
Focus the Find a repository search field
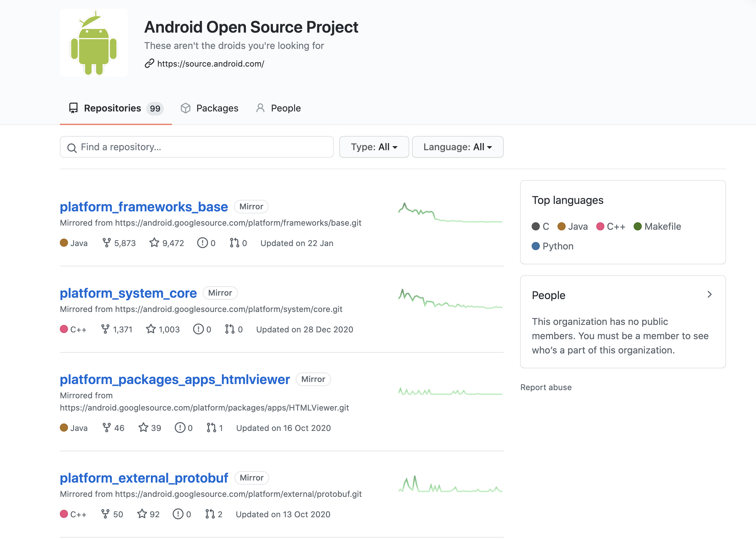[x=197, y=147]
